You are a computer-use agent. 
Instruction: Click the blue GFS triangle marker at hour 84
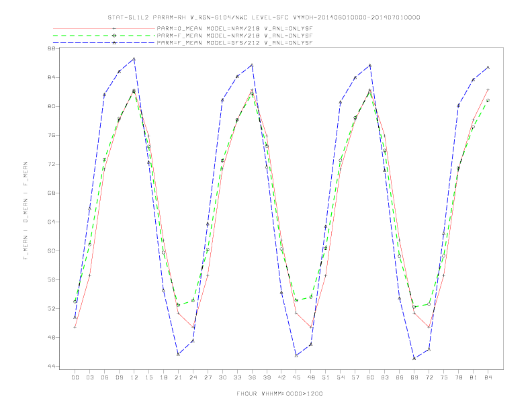(488, 67)
